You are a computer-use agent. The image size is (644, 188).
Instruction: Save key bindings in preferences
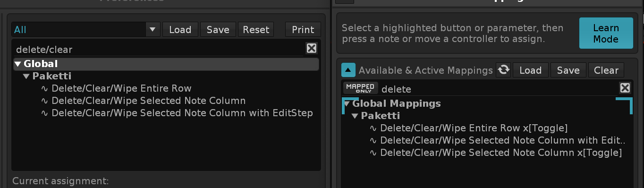click(x=218, y=29)
